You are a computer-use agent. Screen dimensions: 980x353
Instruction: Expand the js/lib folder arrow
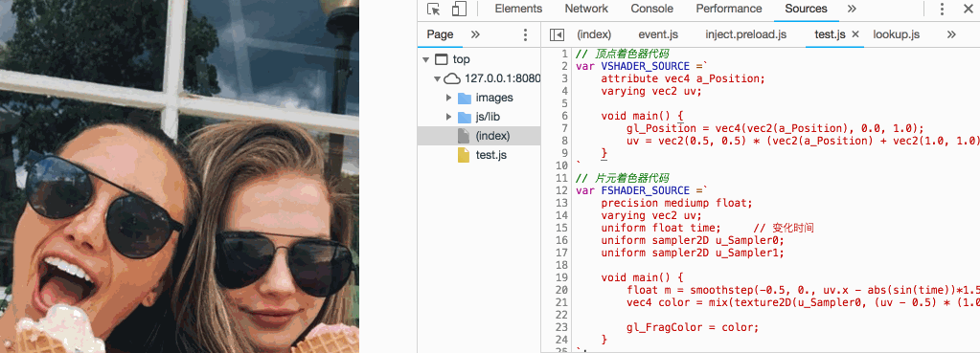click(x=448, y=117)
